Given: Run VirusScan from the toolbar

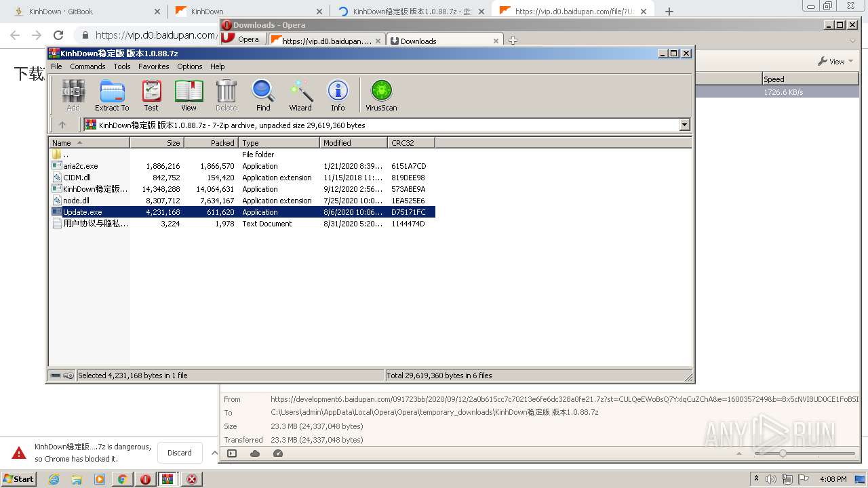Looking at the screenshot, I should click(x=381, y=95).
